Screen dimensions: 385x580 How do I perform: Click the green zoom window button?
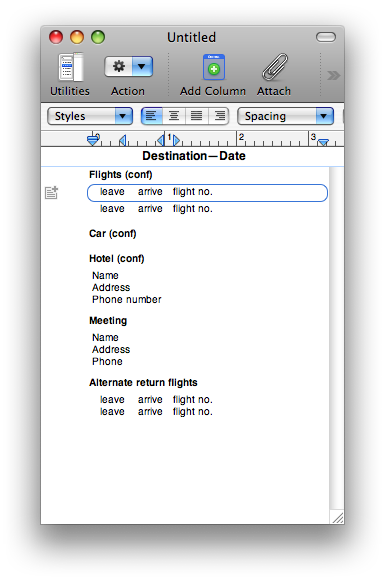(98, 37)
